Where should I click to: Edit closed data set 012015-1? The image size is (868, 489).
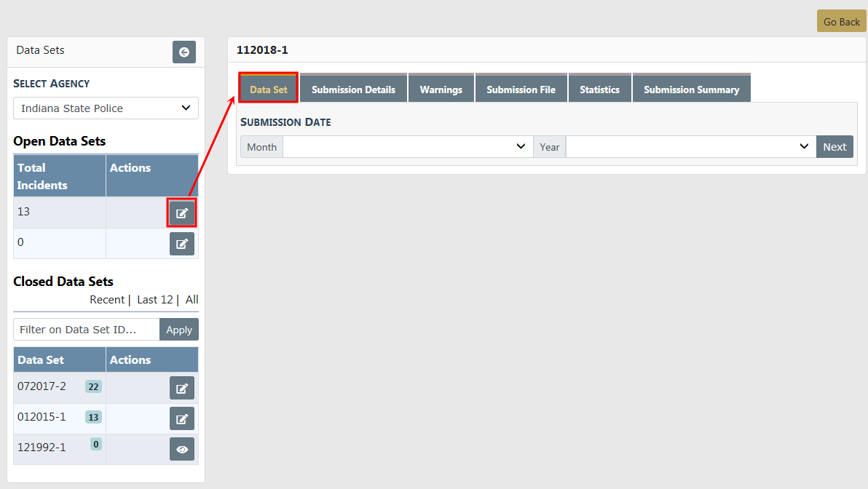pos(182,418)
